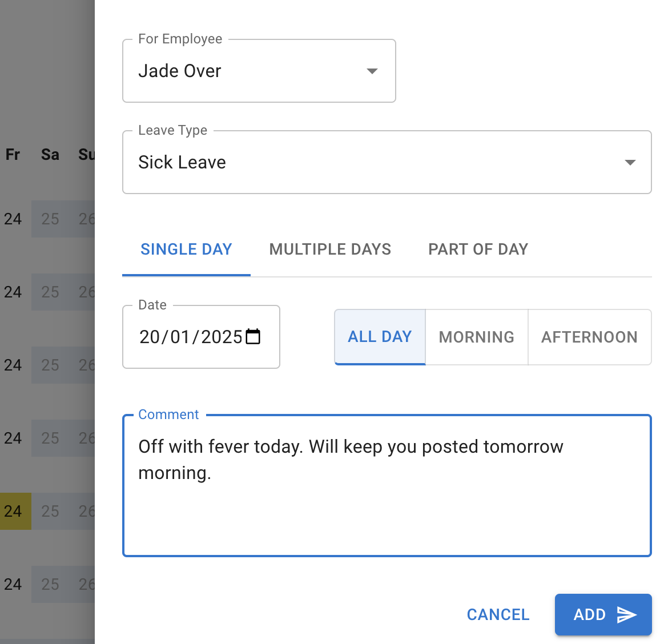The width and height of the screenshot is (660, 644).
Task: Open the employee selector showing Jade Over
Action: point(259,71)
